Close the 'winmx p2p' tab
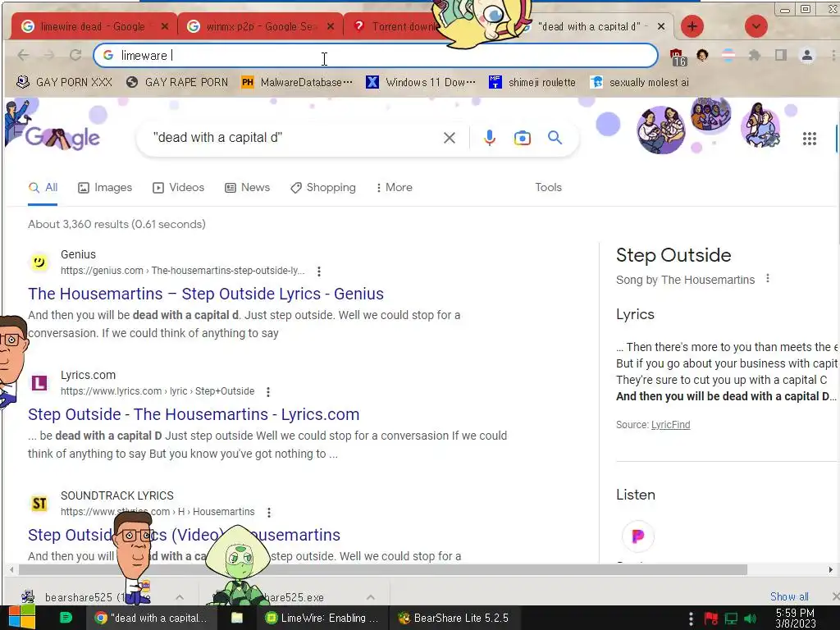The height and width of the screenshot is (630, 840). click(x=331, y=26)
